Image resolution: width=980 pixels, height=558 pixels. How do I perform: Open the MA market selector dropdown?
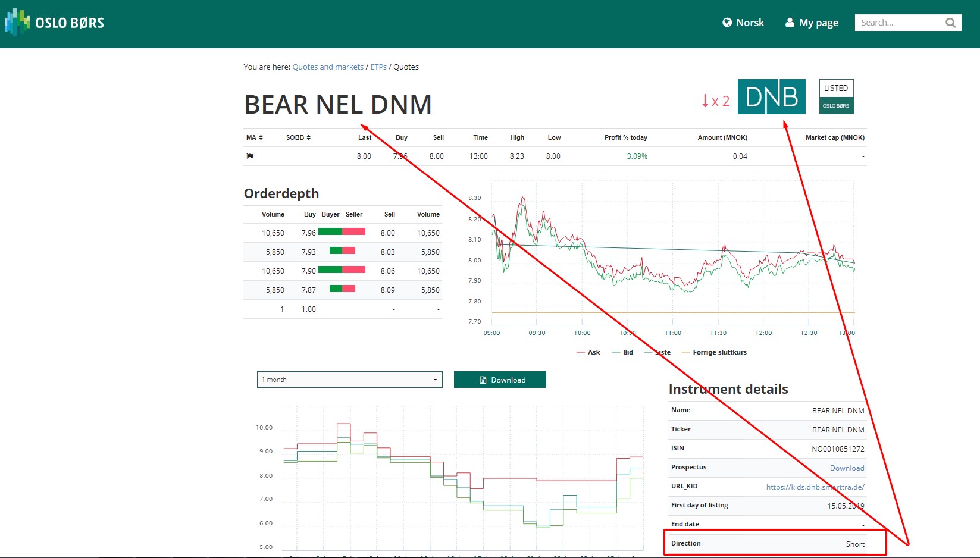pyautogui.click(x=255, y=137)
